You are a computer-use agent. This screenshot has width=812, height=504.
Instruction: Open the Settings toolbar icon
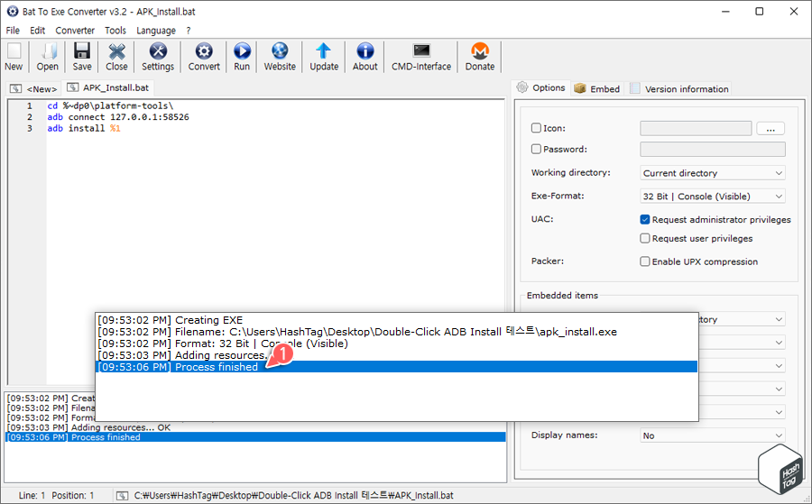click(158, 50)
